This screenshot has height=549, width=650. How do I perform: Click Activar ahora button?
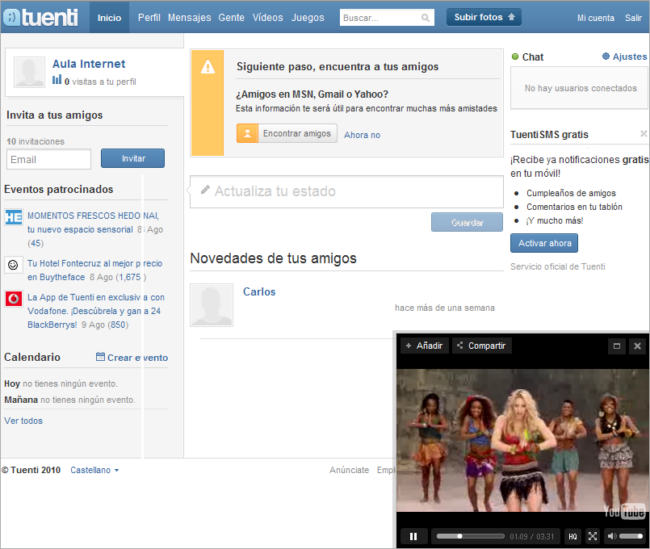(544, 243)
